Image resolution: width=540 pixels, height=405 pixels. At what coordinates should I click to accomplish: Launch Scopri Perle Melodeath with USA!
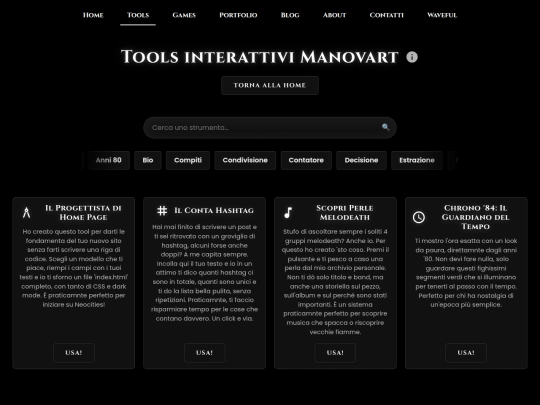(x=335, y=353)
